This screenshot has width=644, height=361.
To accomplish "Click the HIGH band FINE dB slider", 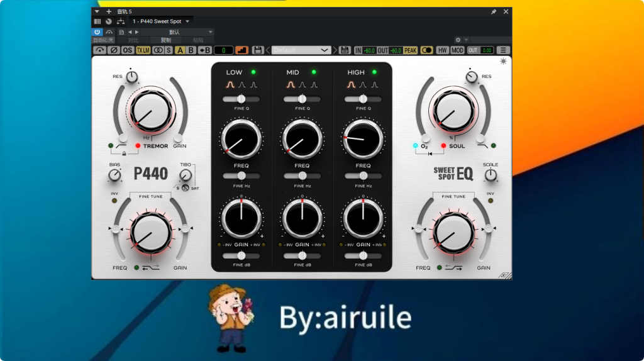I will (x=363, y=256).
